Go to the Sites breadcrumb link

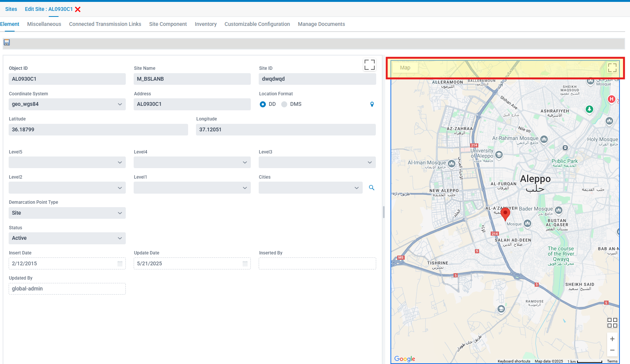click(x=11, y=9)
